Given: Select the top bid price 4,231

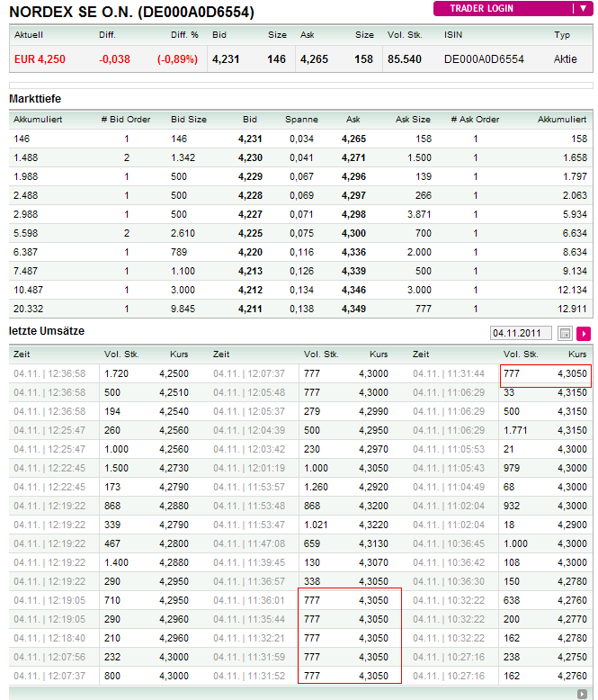Looking at the screenshot, I should coord(249,139).
